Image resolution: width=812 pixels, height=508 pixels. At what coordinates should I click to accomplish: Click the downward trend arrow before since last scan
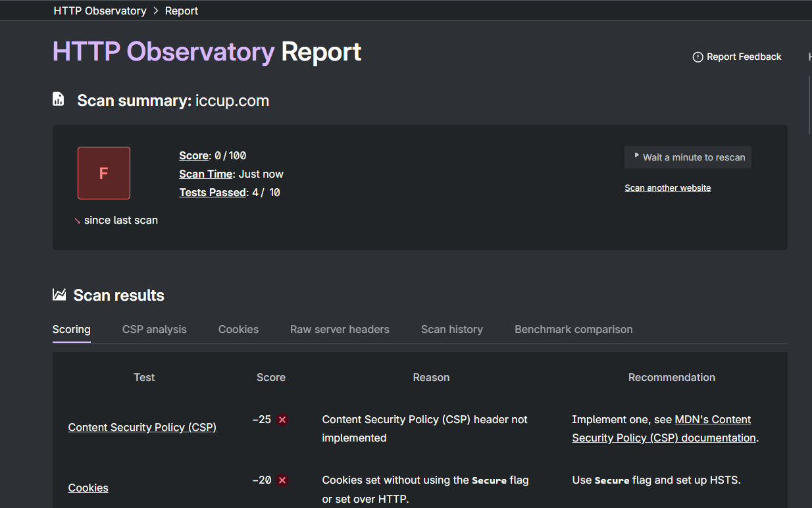pos(77,221)
